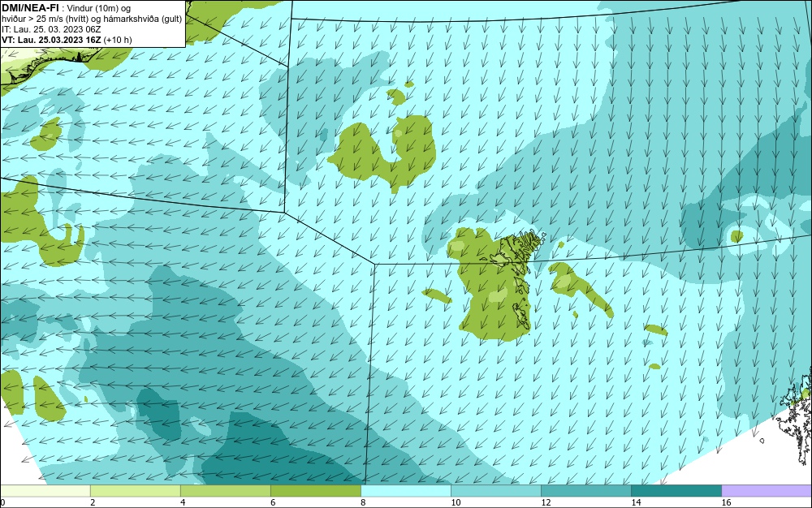Click the 12–14 m/s teal legend swatch

pyautogui.click(x=585, y=491)
